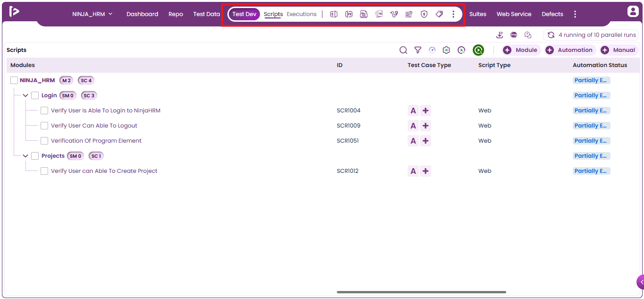Open the Verify User Can Able To Logout script

click(94, 126)
